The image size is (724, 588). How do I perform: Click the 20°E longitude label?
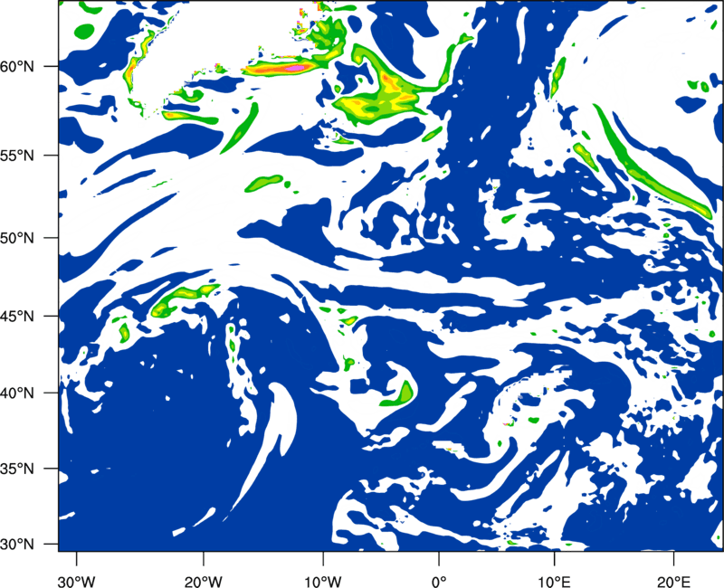click(673, 582)
